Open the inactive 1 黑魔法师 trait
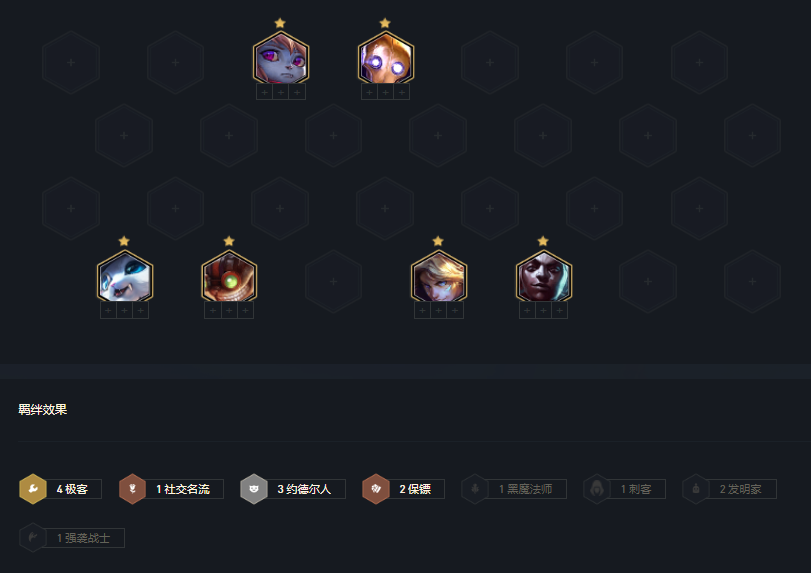The width and height of the screenshot is (811, 573). point(514,489)
